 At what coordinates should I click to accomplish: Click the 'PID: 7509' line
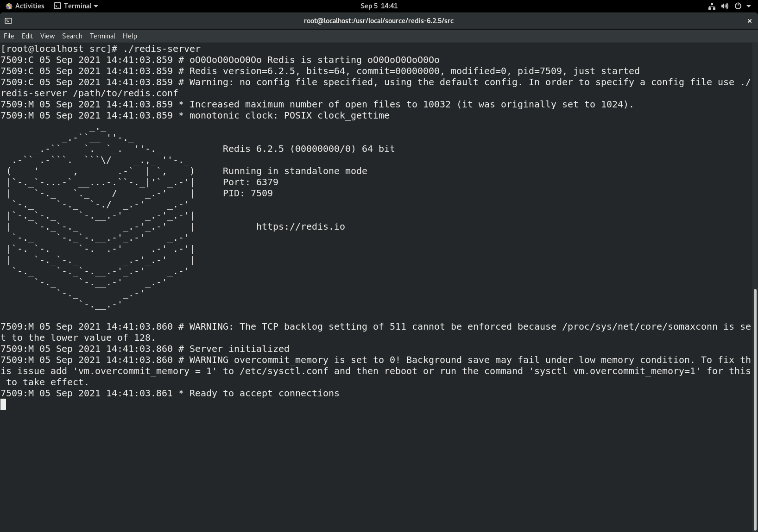coord(248,193)
